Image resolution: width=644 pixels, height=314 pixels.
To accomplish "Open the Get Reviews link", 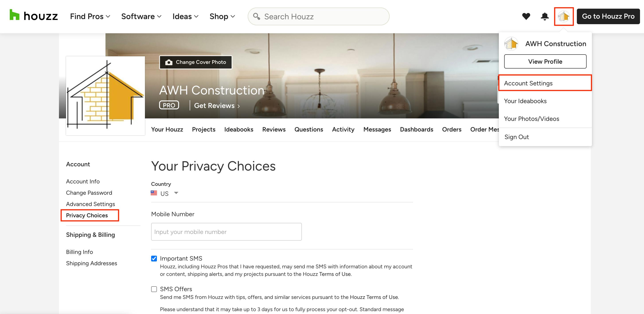I will click(x=217, y=106).
